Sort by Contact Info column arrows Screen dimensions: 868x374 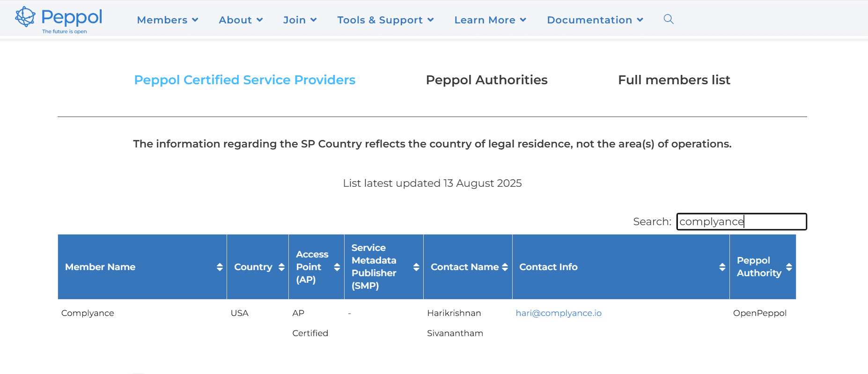pos(722,267)
